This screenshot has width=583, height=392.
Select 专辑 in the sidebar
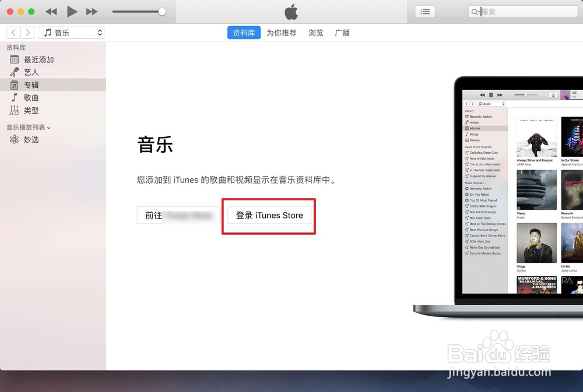(x=53, y=84)
